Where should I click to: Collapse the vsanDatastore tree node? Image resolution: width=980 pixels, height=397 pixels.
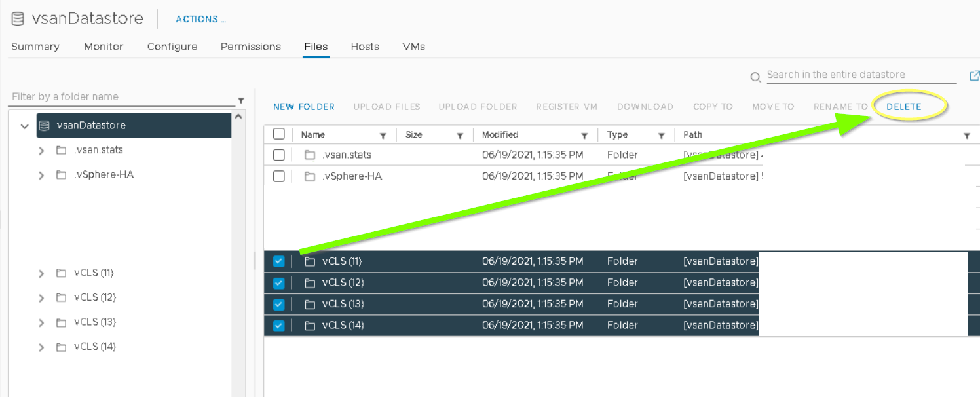tap(25, 126)
